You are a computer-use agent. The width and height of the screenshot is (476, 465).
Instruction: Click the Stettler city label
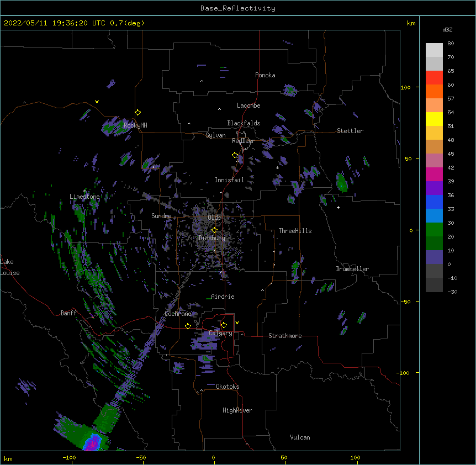(350, 131)
